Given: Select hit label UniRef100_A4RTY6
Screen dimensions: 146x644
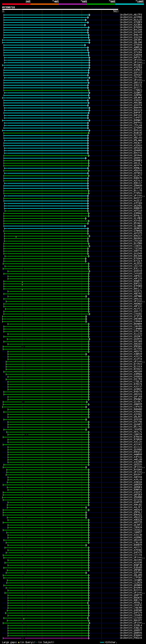Looking at the screenshot, I should pyautogui.click(x=131, y=251).
